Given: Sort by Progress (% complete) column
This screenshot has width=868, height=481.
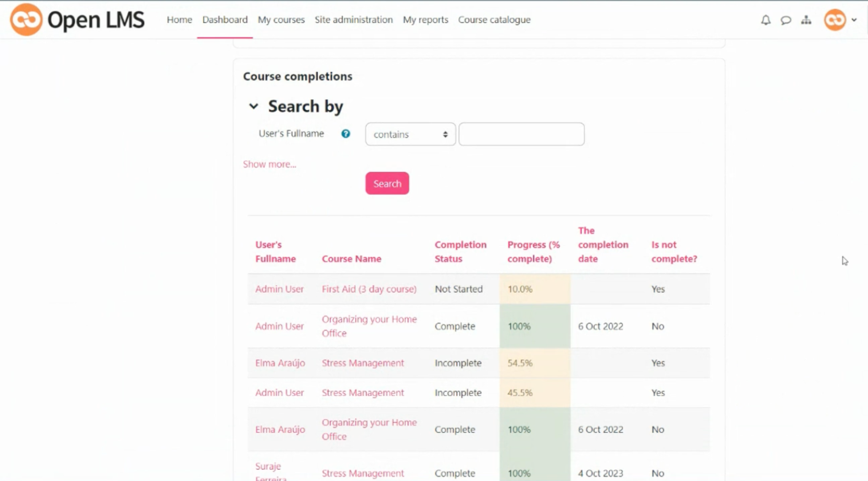Looking at the screenshot, I should pos(534,252).
